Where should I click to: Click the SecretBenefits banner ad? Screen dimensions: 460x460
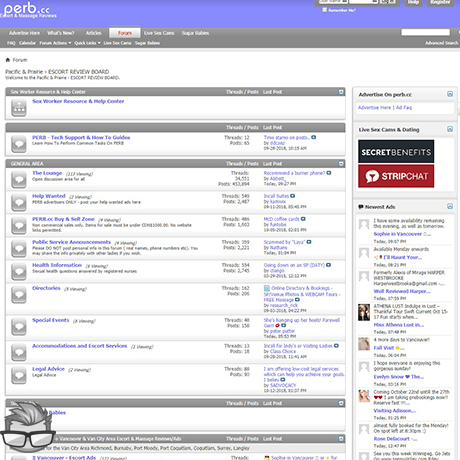pyautogui.click(x=396, y=152)
